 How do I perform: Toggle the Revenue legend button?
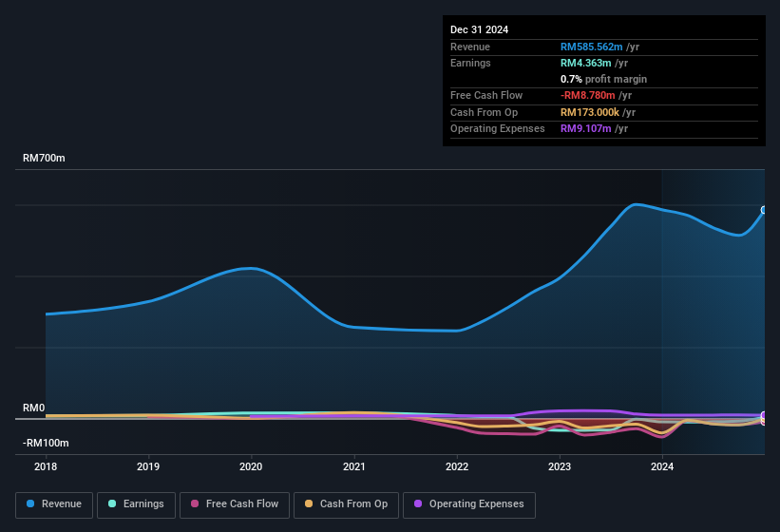(54, 504)
